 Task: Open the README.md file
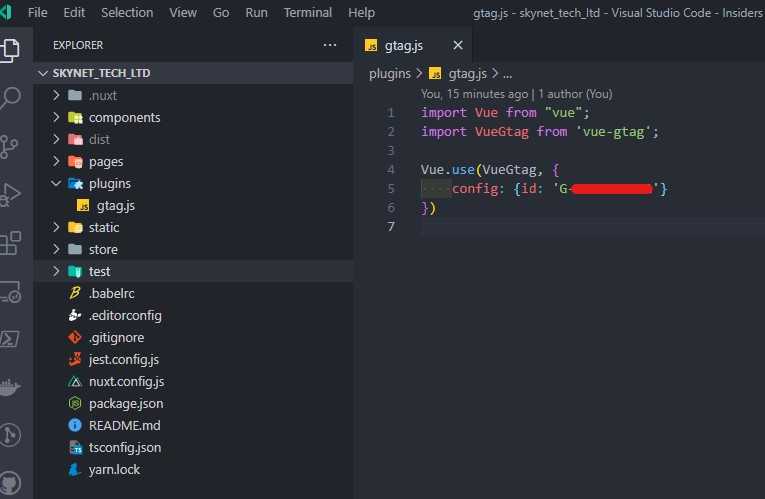(x=194, y=425)
